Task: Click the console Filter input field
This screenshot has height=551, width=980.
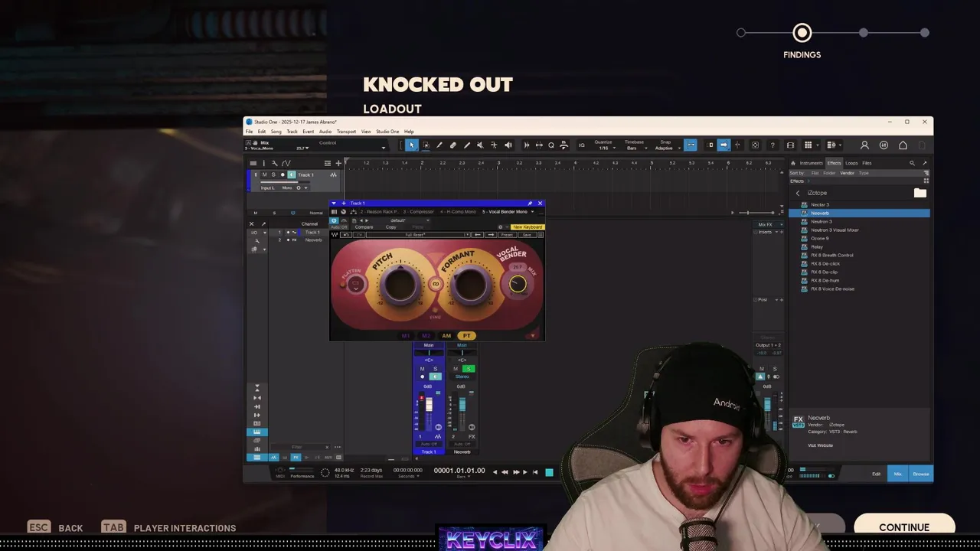Action: click(x=296, y=447)
